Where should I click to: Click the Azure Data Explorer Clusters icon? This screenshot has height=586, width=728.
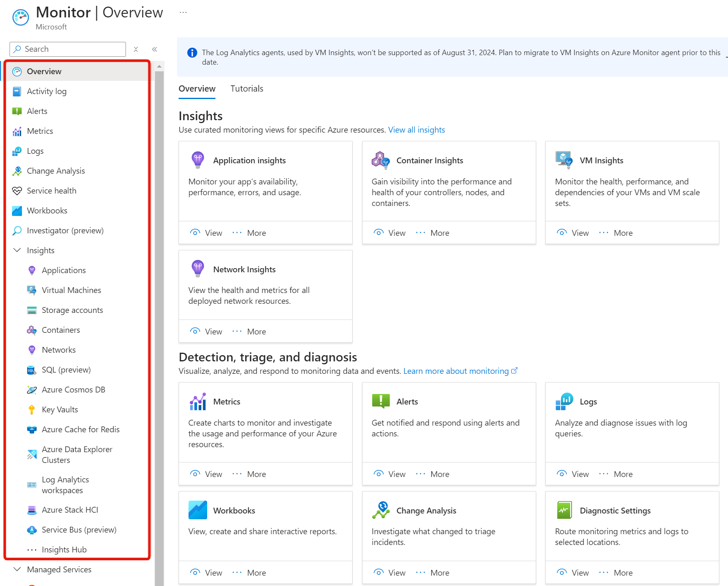click(x=32, y=455)
